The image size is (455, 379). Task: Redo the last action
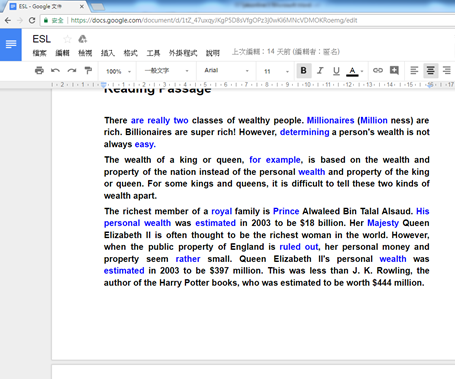pos(72,71)
